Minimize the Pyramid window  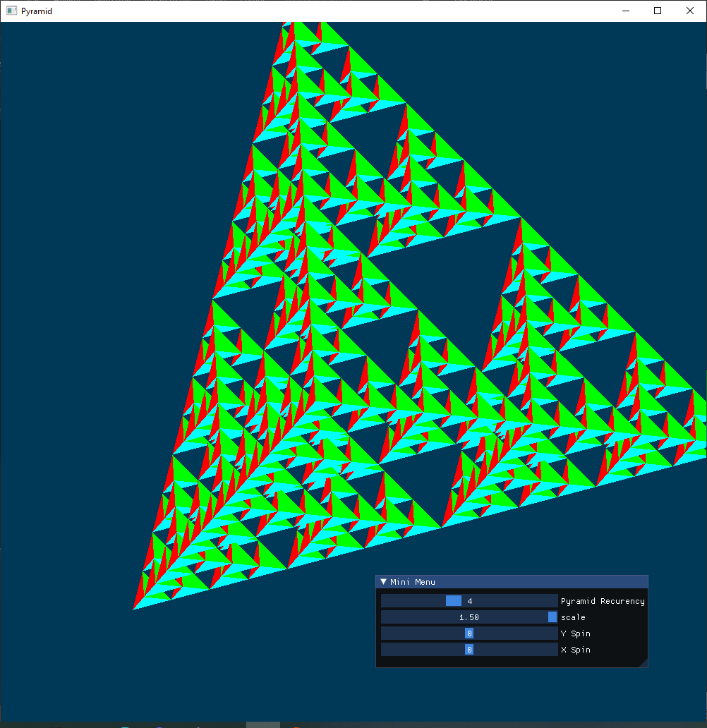pos(625,11)
